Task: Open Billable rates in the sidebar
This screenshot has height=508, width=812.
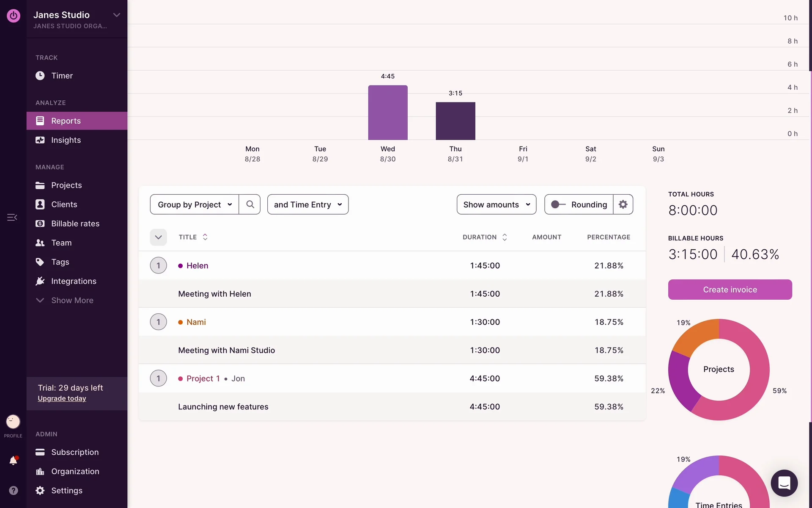Action: click(75, 224)
